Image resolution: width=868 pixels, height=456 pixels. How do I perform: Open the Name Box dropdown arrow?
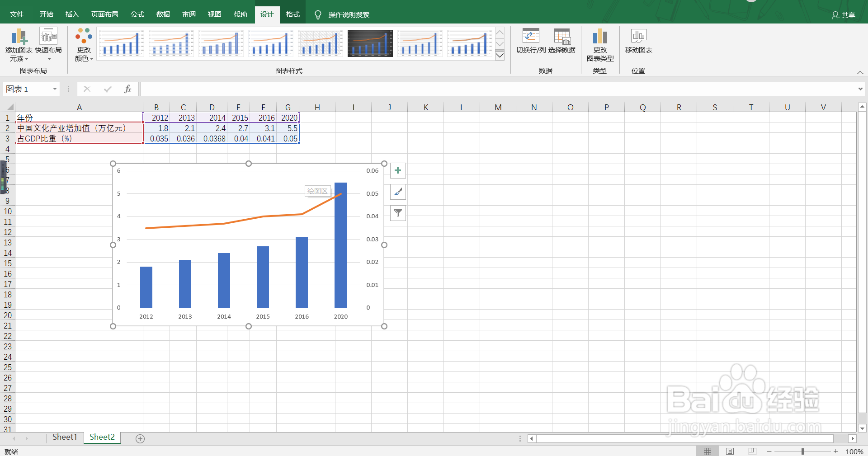55,89
